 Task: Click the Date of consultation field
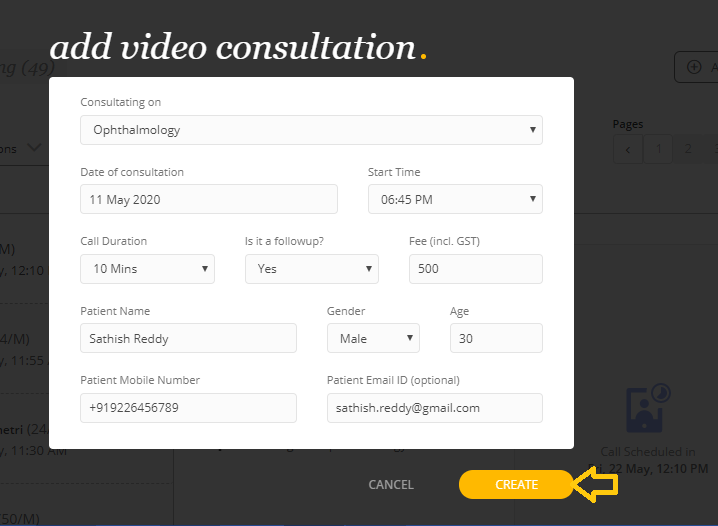209,199
